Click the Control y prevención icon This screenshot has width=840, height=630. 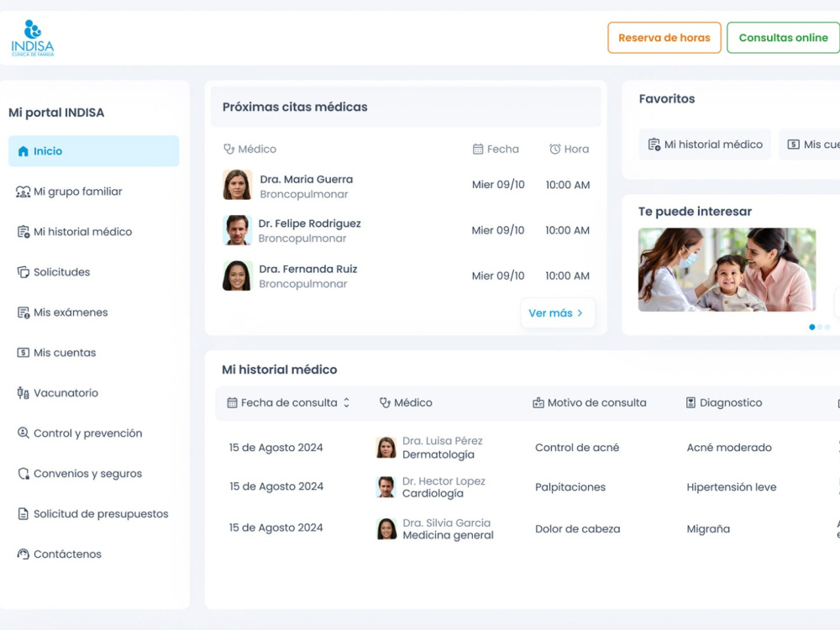23,433
